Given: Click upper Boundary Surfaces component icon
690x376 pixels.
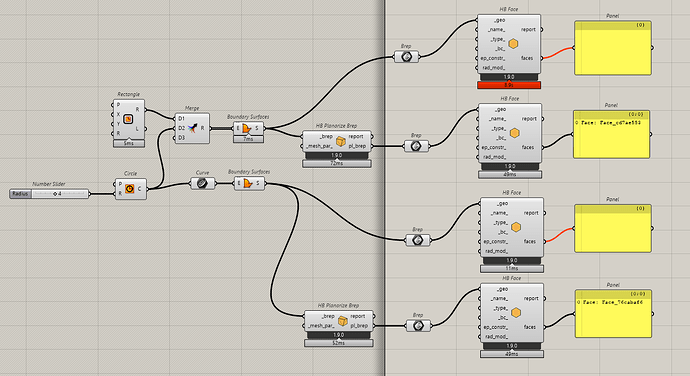Looking at the screenshot, I should (x=247, y=129).
